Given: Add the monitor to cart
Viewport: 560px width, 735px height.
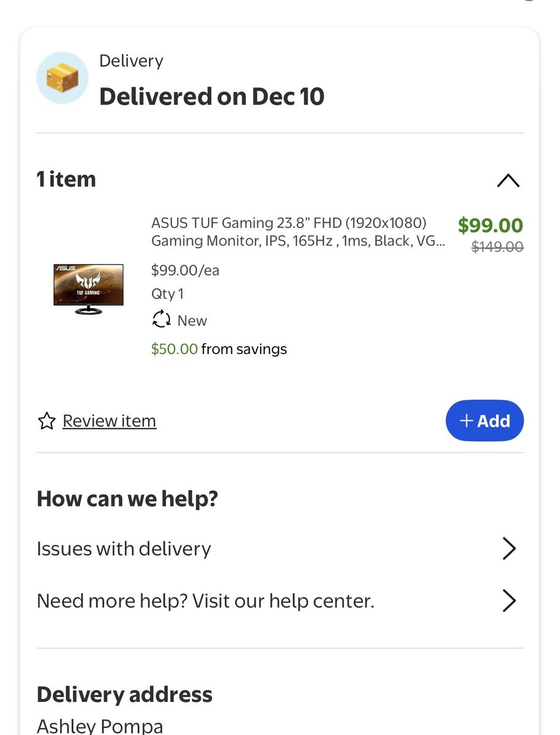Looking at the screenshot, I should tap(485, 421).
